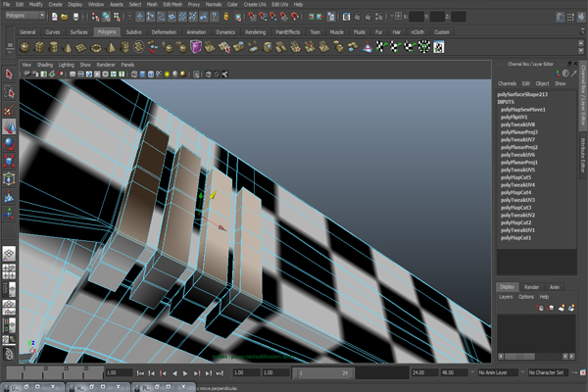Click the Open Scene folder icon
The image size is (588, 392).
pos(65,17)
